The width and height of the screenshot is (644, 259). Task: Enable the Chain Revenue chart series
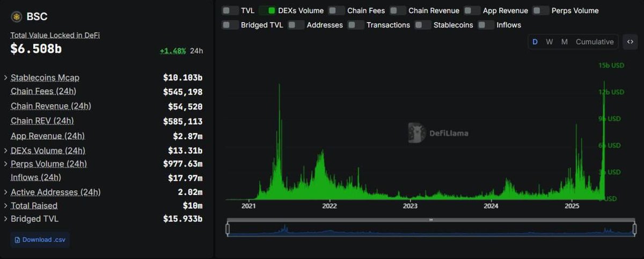tap(398, 11)
